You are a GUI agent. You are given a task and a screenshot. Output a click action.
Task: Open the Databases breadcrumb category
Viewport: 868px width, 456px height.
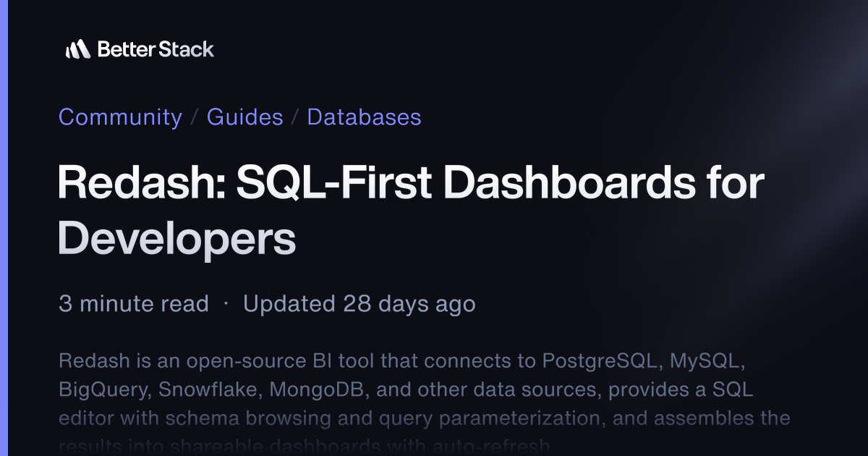[x=364, y=117]
